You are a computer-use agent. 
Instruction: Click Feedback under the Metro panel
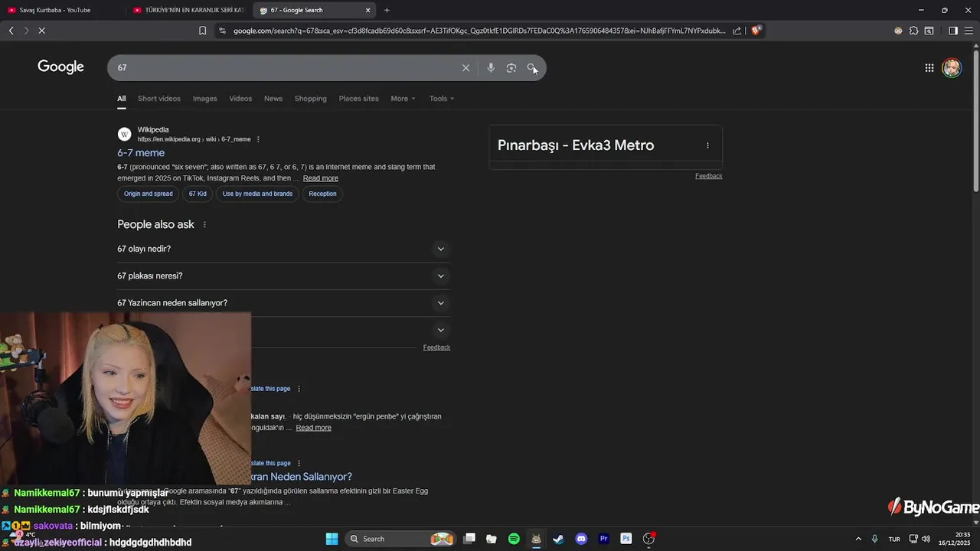coord(708,176)
